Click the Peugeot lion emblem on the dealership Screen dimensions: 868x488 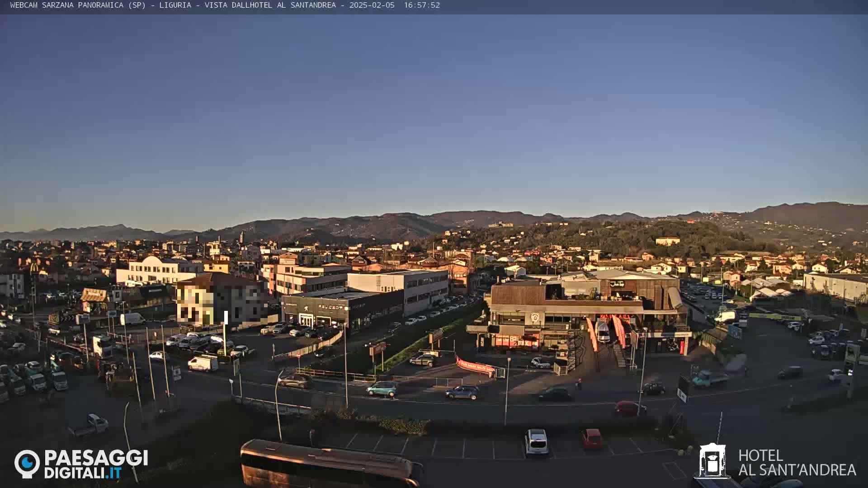pyautogui.click(x=307, y=309)
